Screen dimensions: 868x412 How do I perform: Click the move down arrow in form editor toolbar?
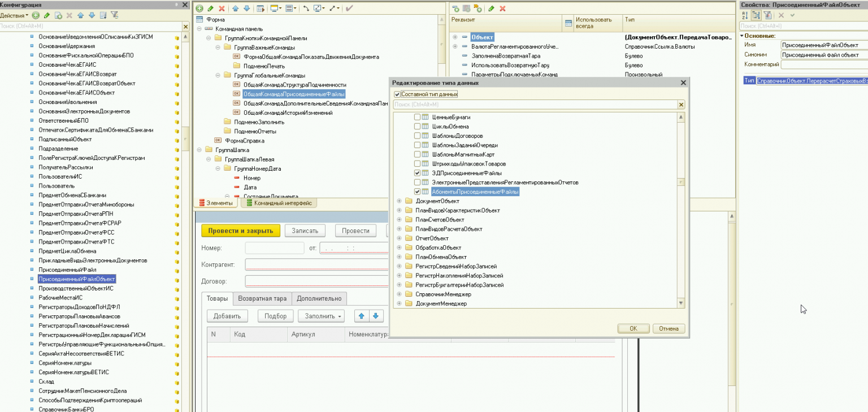pyautogui.click(x=246, y=8)
